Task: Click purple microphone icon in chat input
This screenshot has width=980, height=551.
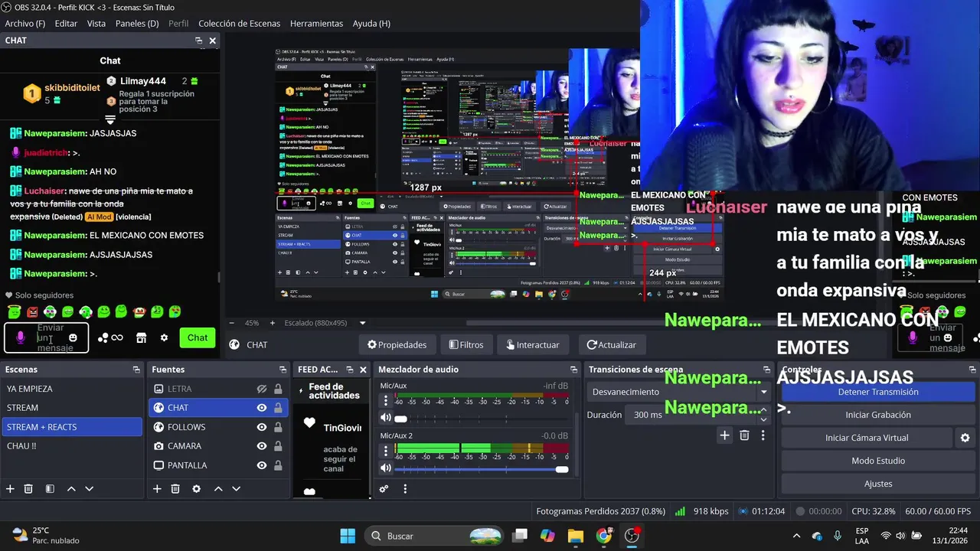Action: (x=21, y=337)
